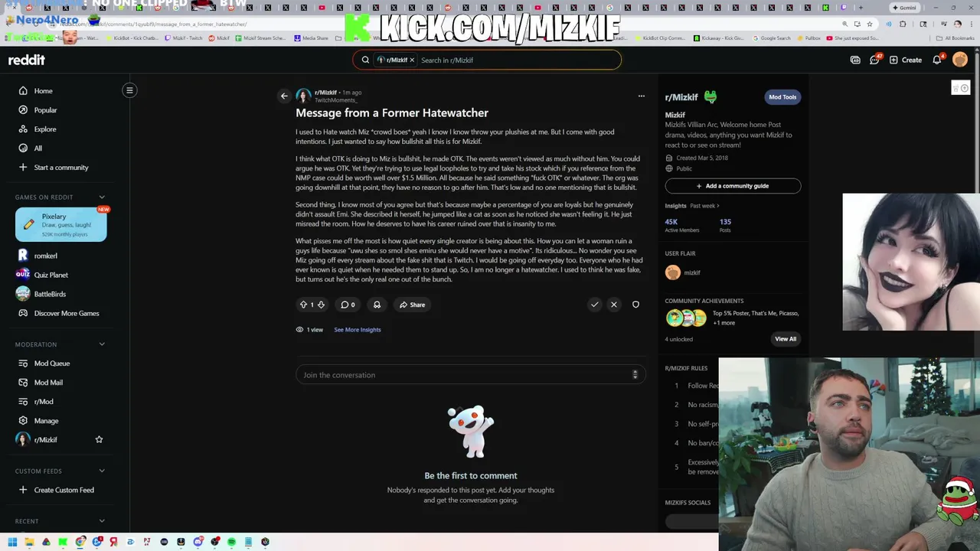Collapse the Games on Reddit section
Screen dimensions: 980x551
click(102, 197)
